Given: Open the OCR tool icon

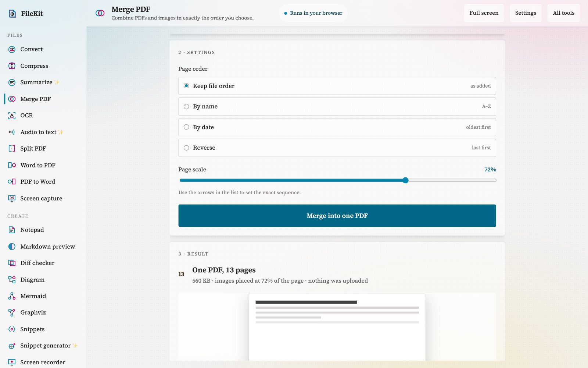Looking at the screenshot, I should (x=12, y=116).
